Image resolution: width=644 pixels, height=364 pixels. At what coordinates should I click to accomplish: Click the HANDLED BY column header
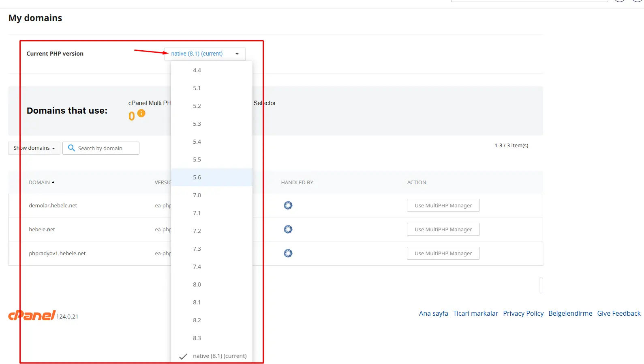pos(297,183)
